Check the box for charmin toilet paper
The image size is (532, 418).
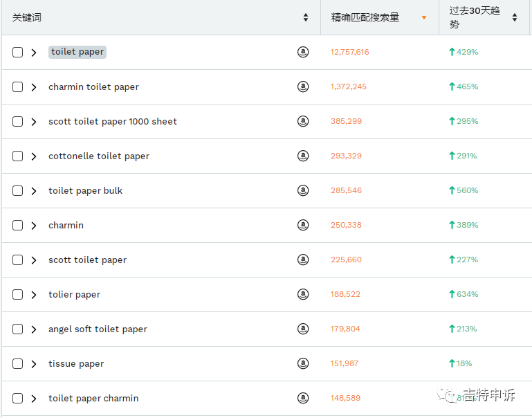pyautogui.click(x=18, y=87)
